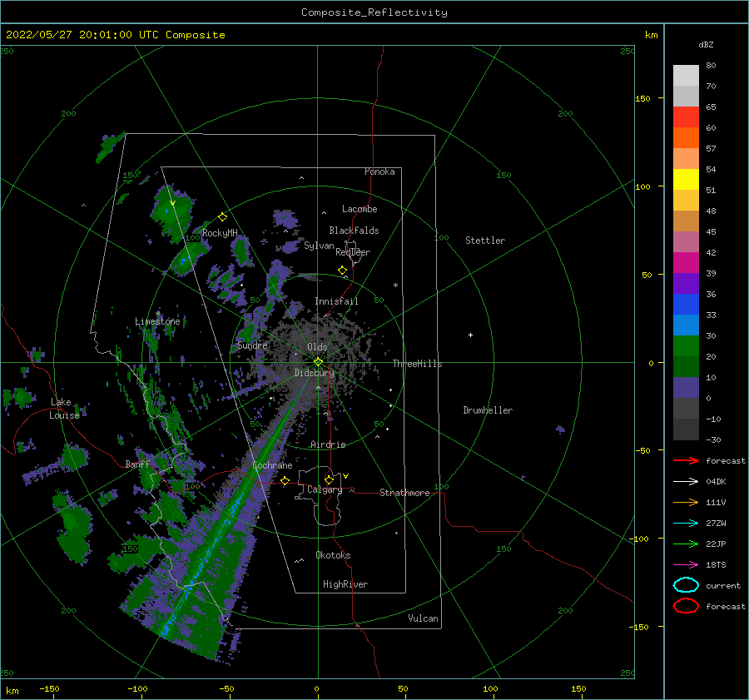Click the Ponoka label

(379, 171)
